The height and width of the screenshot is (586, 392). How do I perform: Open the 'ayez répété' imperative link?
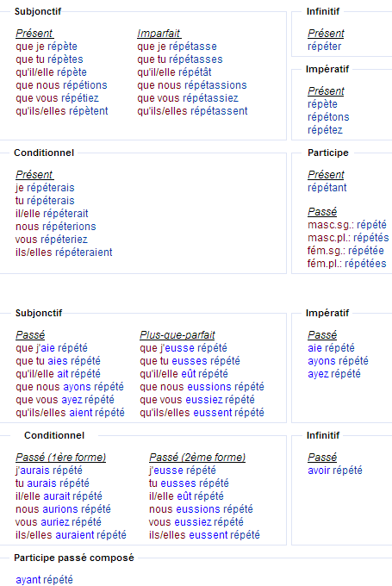pyautogui.click(x=334, y=374)
